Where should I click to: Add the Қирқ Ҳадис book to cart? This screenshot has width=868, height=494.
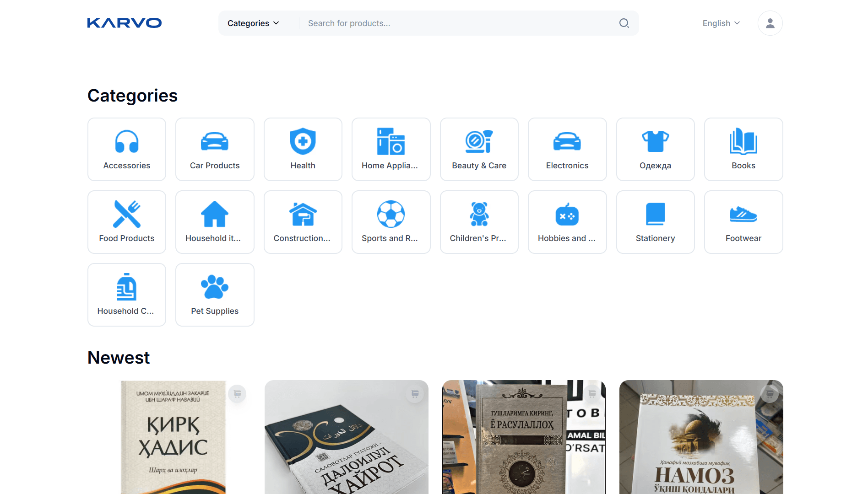coord(237,393)
